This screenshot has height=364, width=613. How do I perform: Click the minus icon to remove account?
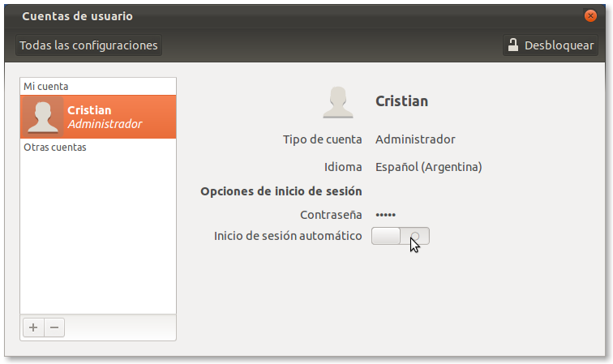tap(54, 328)
